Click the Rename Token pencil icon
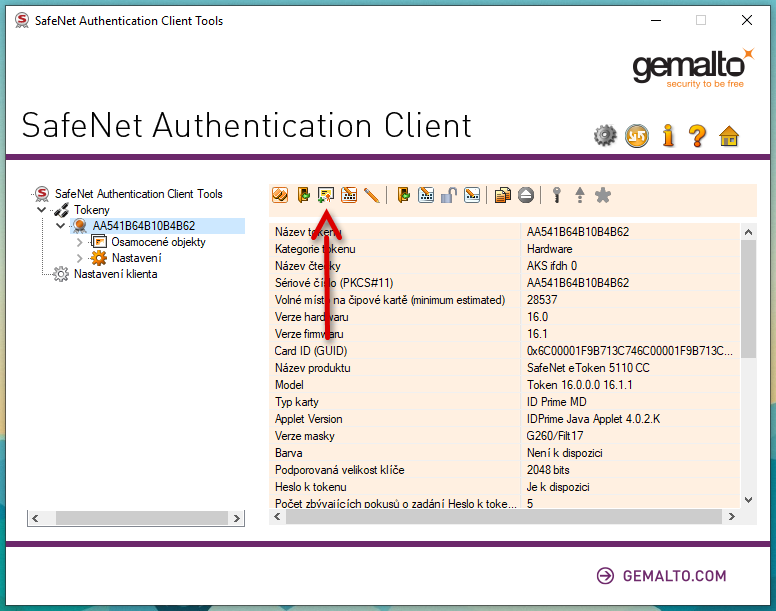The height and width of the screenshot is (611, 776). 372,195
